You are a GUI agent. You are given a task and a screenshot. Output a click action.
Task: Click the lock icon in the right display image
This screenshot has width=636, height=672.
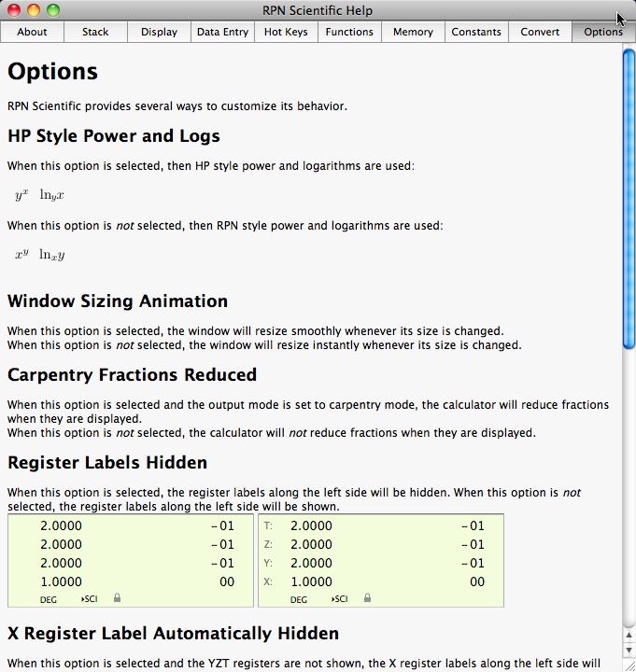[x=367, y=598]
